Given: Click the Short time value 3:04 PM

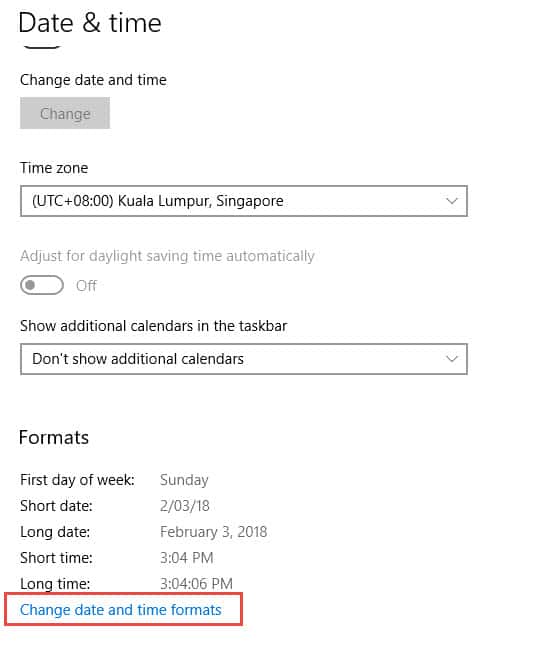Looking at the screenshot, I should point(187,558).
